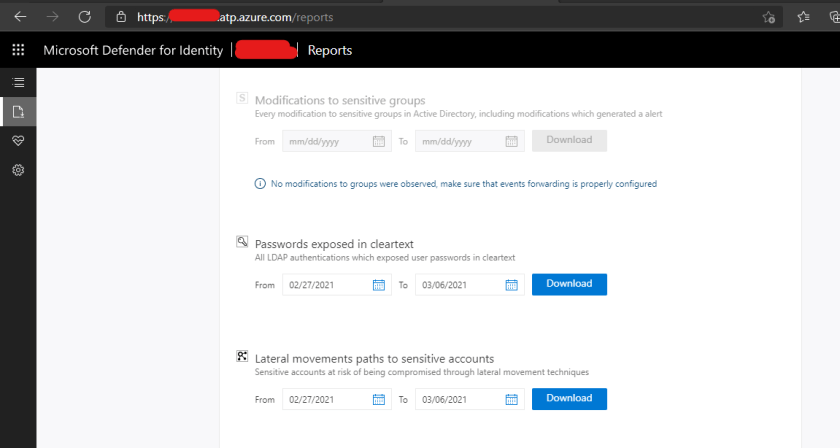Click the site lock icon in address bar

click(x=121, y=17)
